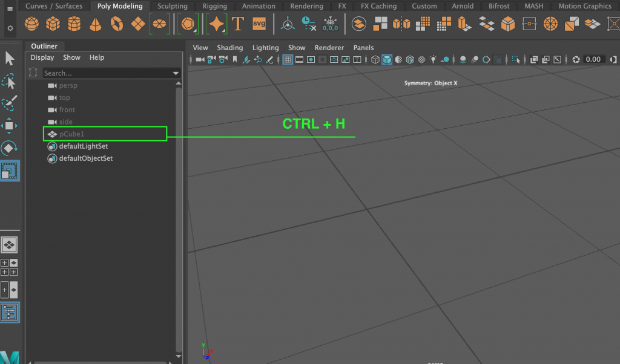Viewport: 620px width, 364px height.
Task: Open the Outliner search filter dropdown
Action: click(x=176, y=72)
